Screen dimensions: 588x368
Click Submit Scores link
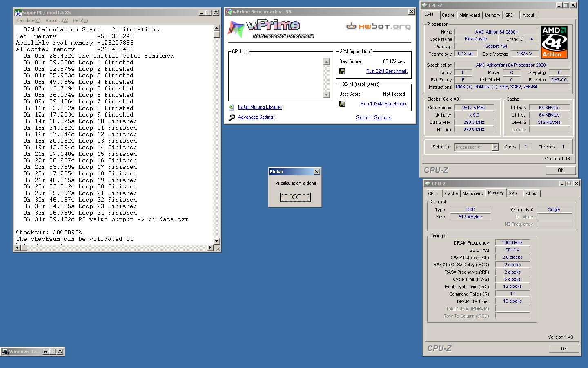pos(374,117)
